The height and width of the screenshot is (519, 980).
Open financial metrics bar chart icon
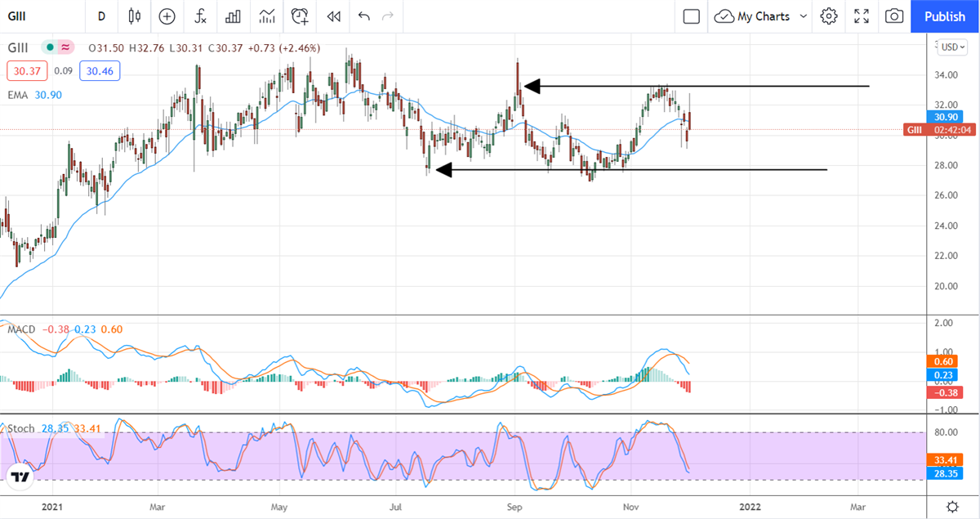(x=233, y=16)
